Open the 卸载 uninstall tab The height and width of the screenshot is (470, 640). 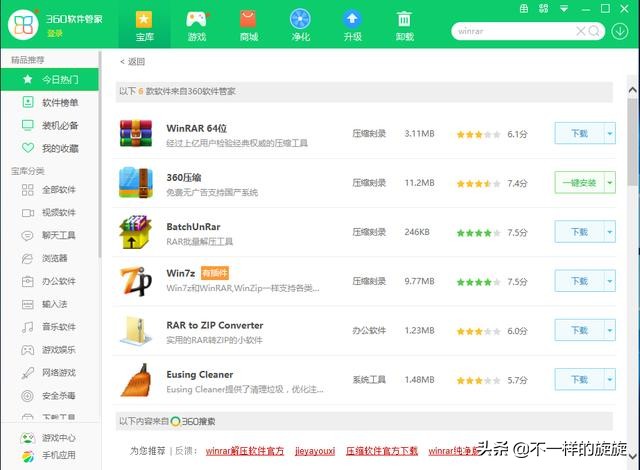coord(404,26)
